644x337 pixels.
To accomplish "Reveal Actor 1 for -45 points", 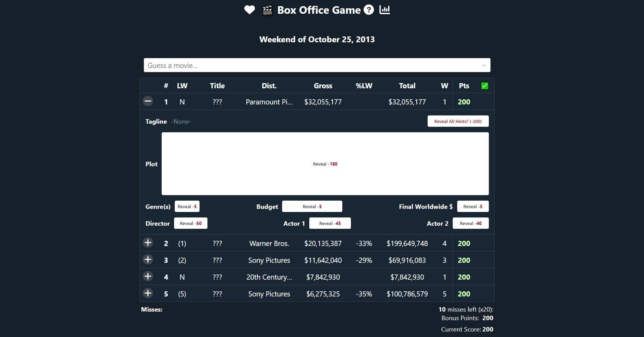I will pyautogui.click(x=330, y=223).
